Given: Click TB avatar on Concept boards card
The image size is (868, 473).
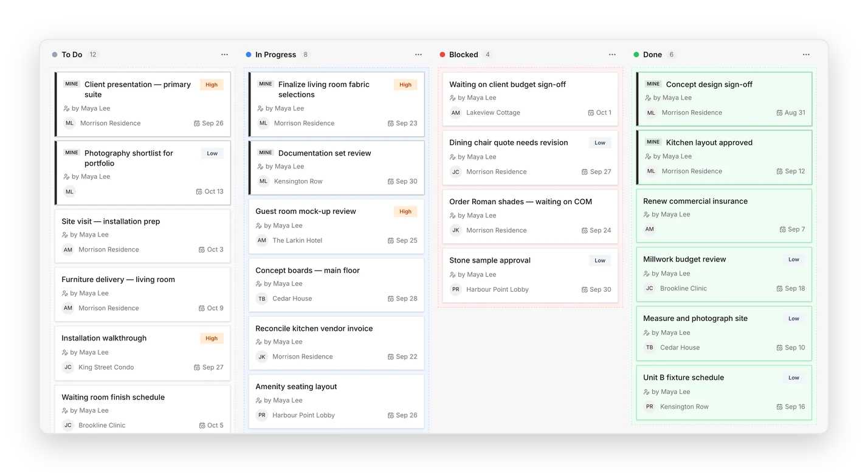Looking at the screenshot, I should [261, 299].
